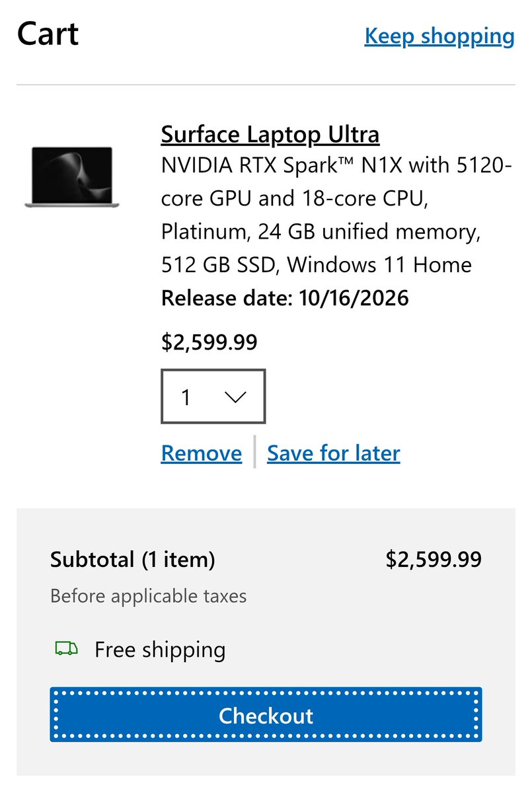Click the Platinum, 24 GB unified memory line
This screenshot has height=793, width=532.
[321, 232]
